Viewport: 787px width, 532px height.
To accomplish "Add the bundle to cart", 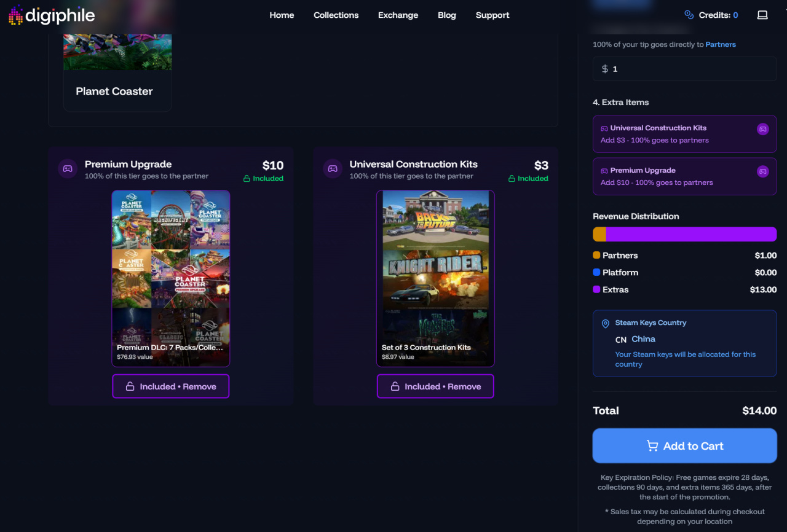I will (x=684, y=446).
